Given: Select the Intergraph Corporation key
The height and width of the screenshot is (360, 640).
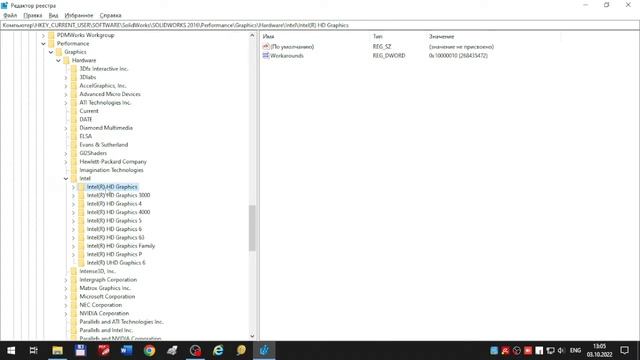Looking at the screenshot, I should point(108,280).
